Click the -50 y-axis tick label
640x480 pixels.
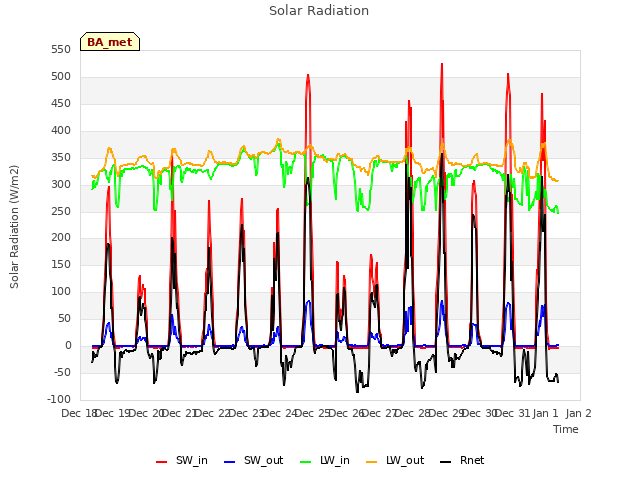(x=62, y=372)
